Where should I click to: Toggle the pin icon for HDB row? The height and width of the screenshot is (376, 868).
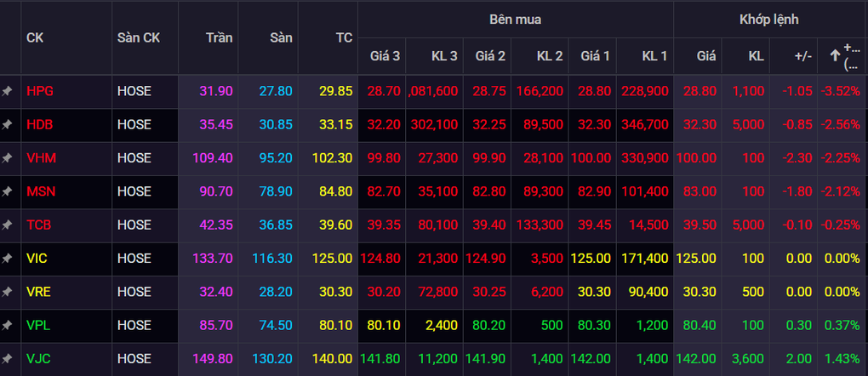[x=7, y=124]
